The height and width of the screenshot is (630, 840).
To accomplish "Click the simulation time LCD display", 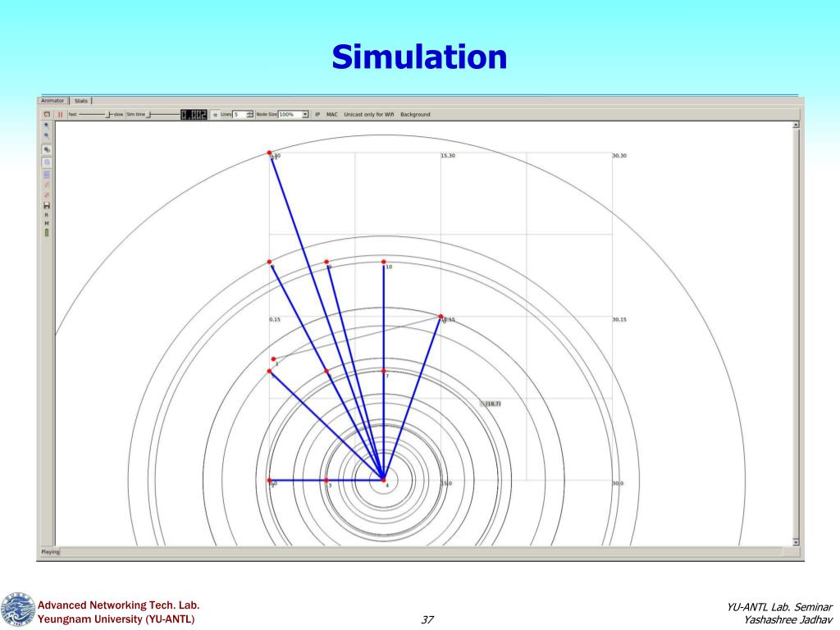I will tap(194, 114).
